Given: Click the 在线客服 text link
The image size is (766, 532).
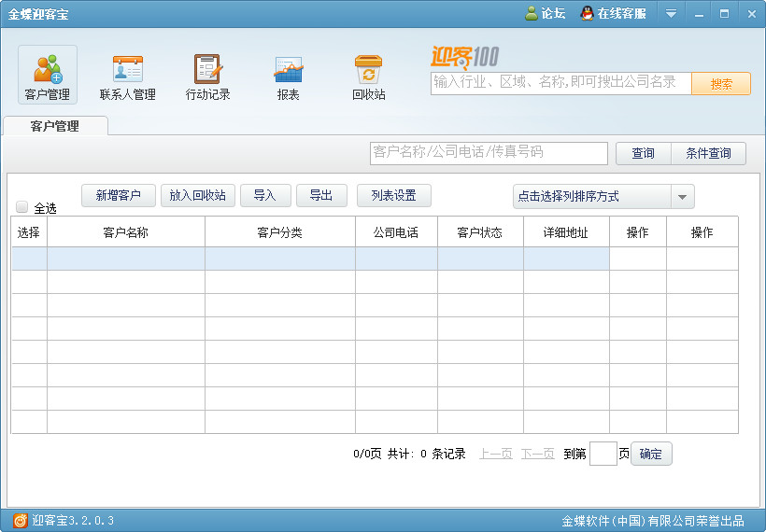Looking at the screenshot, I should [x=622, y=14].
